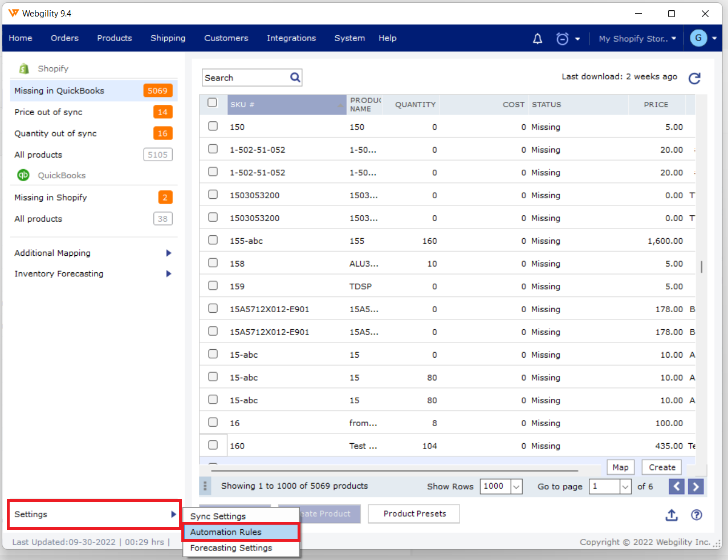Click the search magnifier icon
Image resolution: width=728 pixels, height=560 pixels.
[295, 77]
